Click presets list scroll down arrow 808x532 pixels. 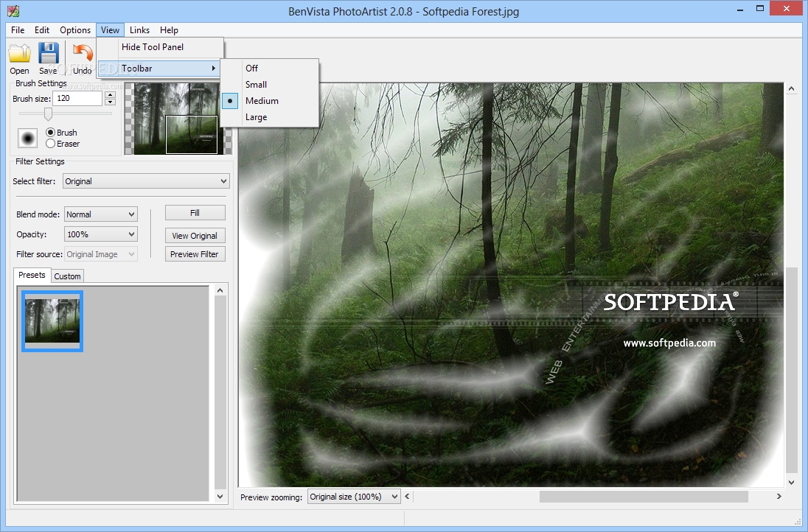pos(220,497)
